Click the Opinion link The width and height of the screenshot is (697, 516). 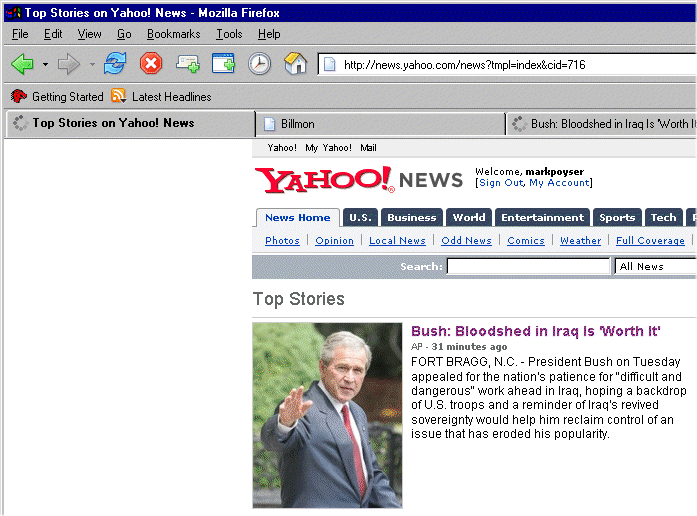334,241
